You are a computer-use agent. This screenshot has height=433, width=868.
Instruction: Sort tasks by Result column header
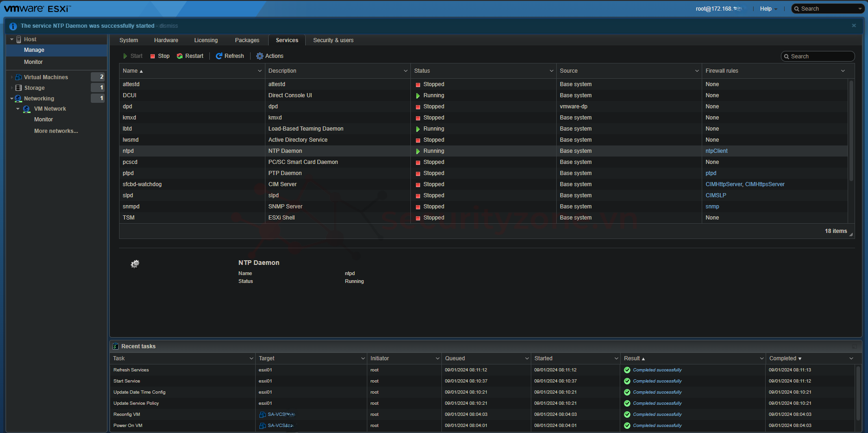click(x=635, y=358)
